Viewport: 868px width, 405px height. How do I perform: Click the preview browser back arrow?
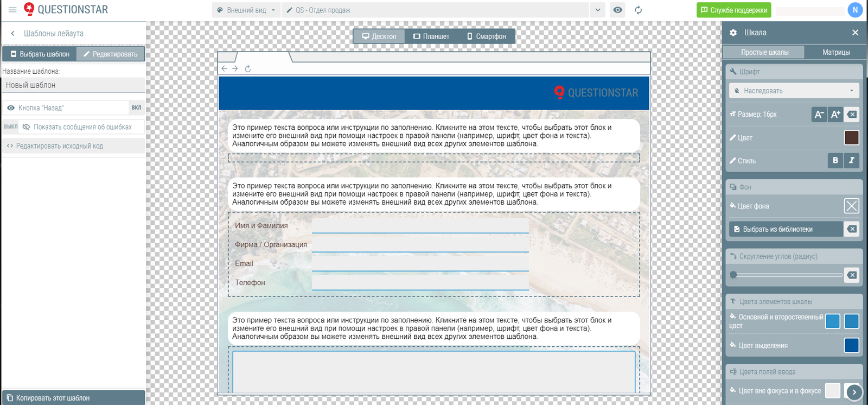point(224,68)
